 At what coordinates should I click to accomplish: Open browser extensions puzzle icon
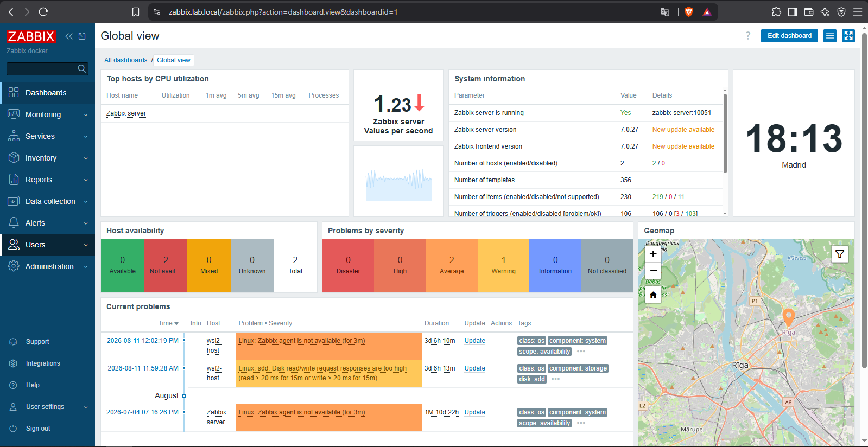(776, 12)
